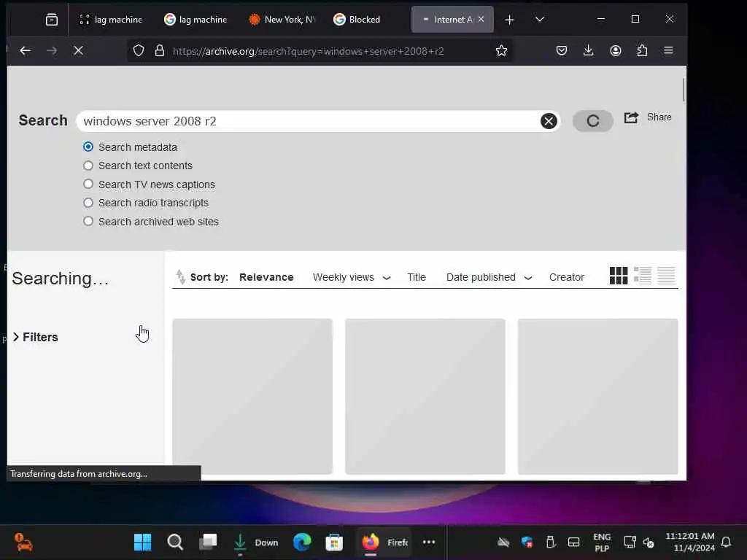Close the Internet Archive tab
Screen dimensions: 747x560
[481, 19]
